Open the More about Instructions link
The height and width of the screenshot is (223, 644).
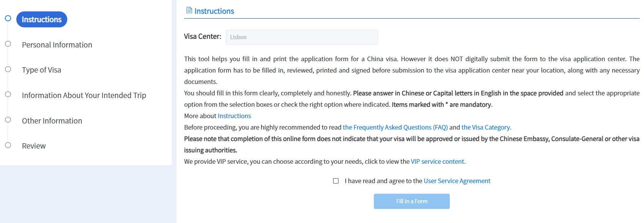click(234, 116)
